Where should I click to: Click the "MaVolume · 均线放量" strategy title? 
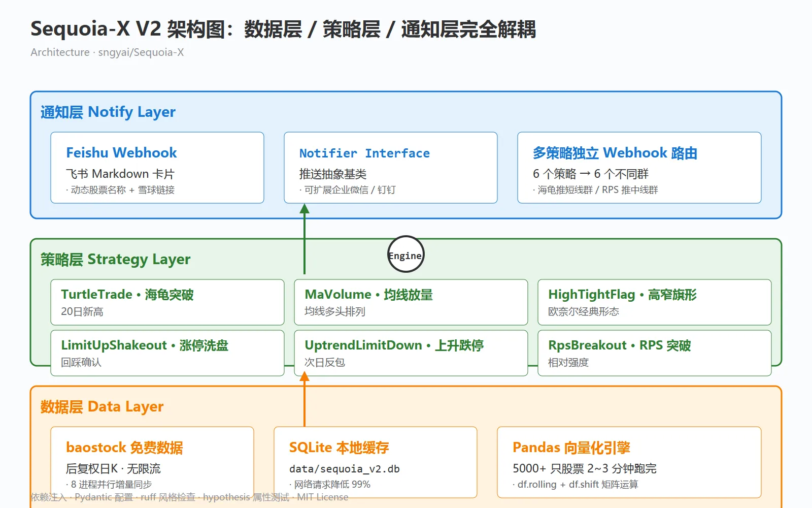click(x=369, y=294)
